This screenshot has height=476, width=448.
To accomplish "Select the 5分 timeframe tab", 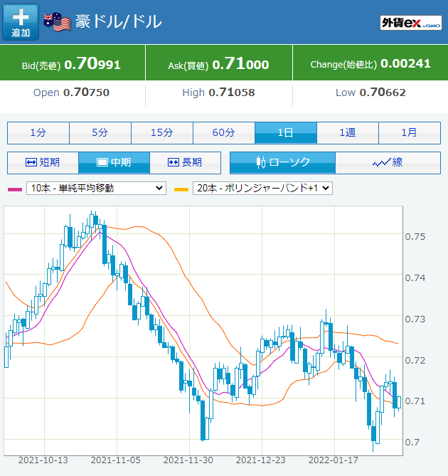I will pyautogui.click(x=100, y=132).
